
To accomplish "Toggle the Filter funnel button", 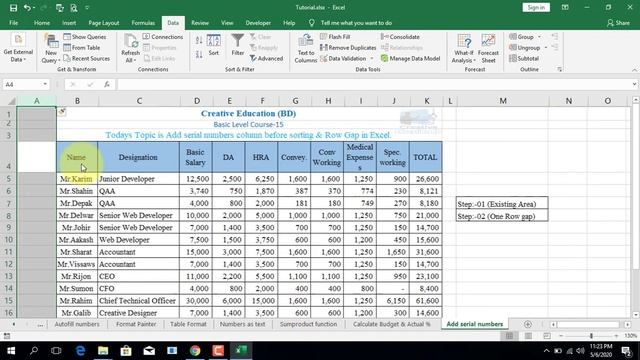I will pos(238,45).
